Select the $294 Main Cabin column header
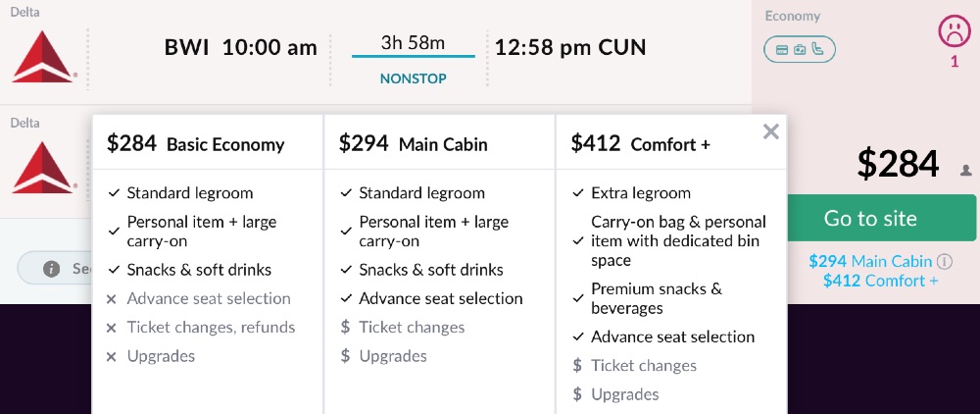 click(413, 144)
